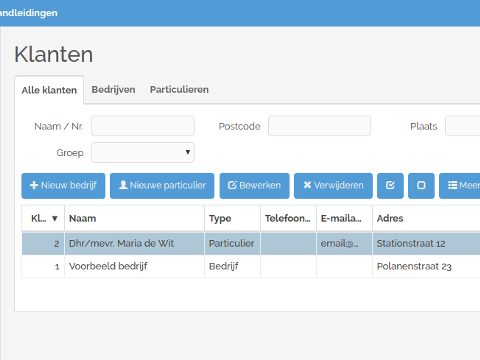This screenshot has height=360, width=480.
Task: Click the X icon on Verwijderen
Action: tap(307, 185)
